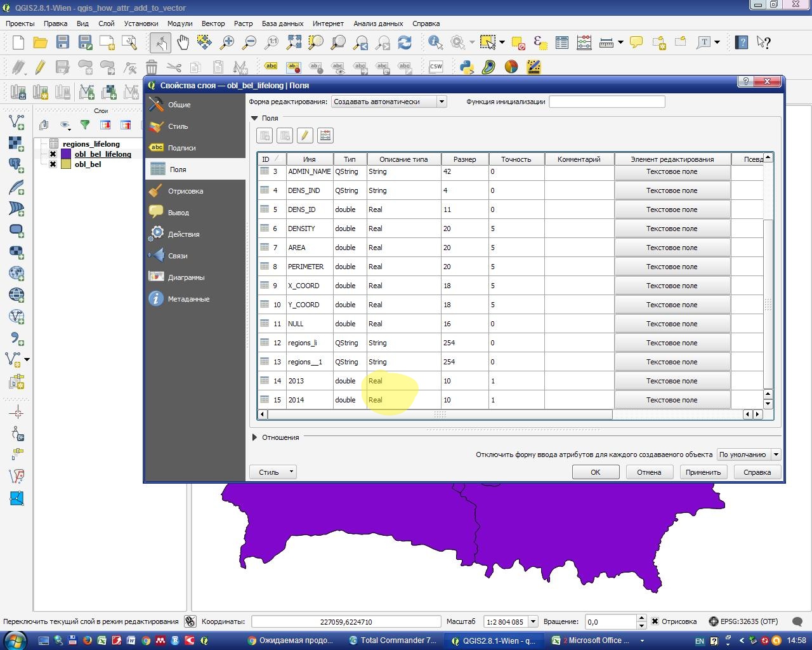Viewport: 812px width, 650px height.
Task: Expand the Отношения section
Action: (x=254, y=437)
